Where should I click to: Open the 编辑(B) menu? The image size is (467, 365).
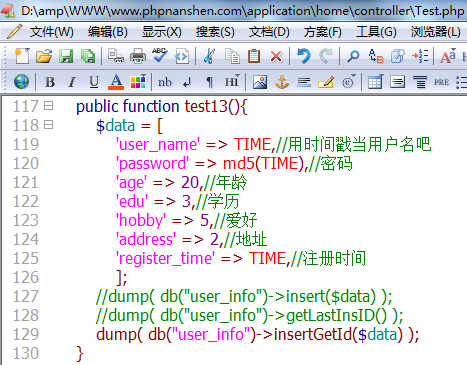pyautogui.click(x=108, y=32)
